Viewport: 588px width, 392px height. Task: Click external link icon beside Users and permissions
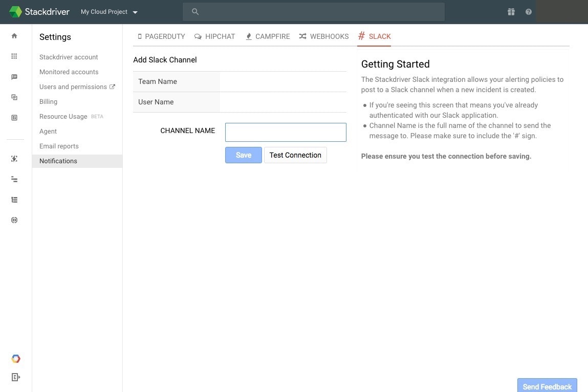click(x=112, y=86)
